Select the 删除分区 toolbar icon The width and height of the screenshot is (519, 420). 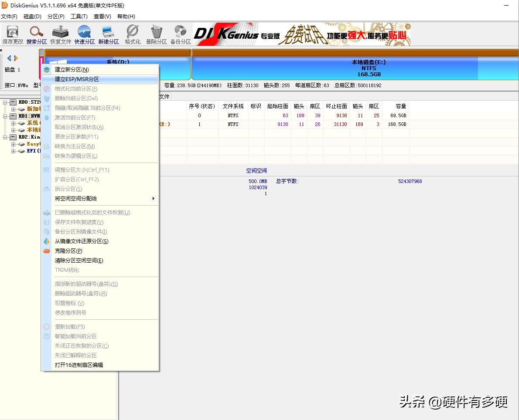pos(156,34)
